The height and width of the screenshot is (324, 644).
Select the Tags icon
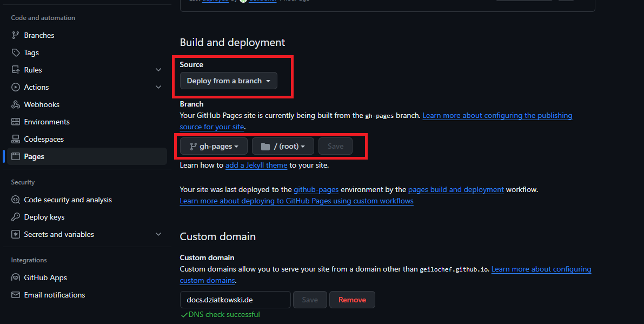coord(14,52)
